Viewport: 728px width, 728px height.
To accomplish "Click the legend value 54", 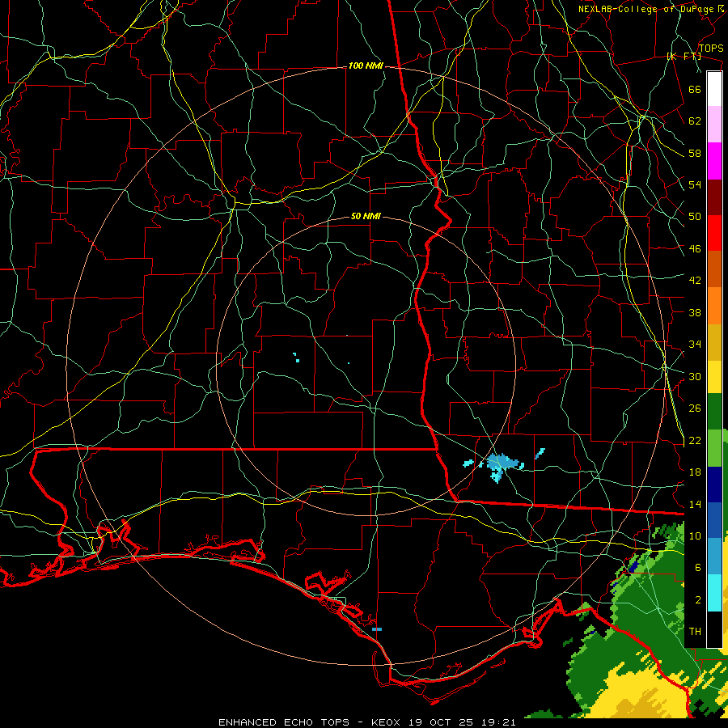I will (695, 184).
